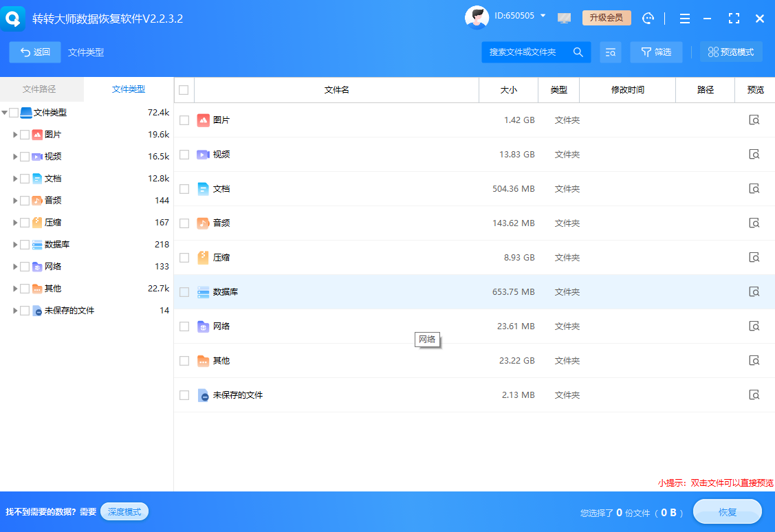
Task: Tick the 压缩 checkbox in sidebar tree
Action: click(x=25, y=222)
